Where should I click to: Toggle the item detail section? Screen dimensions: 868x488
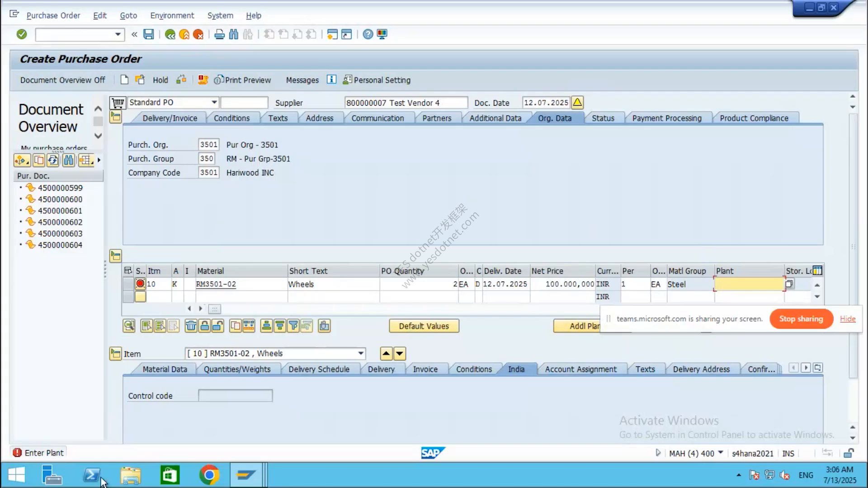tap(116, 353)
